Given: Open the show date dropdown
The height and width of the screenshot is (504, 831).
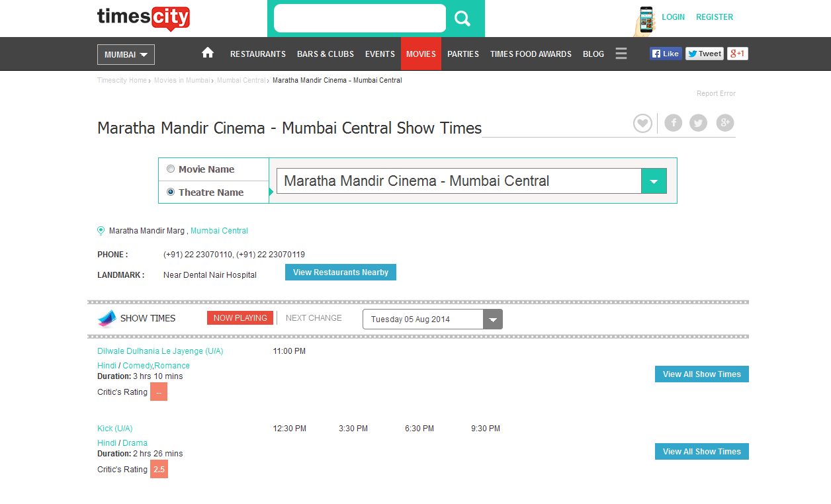Looking at the screenshot, I should coord(492,319).
